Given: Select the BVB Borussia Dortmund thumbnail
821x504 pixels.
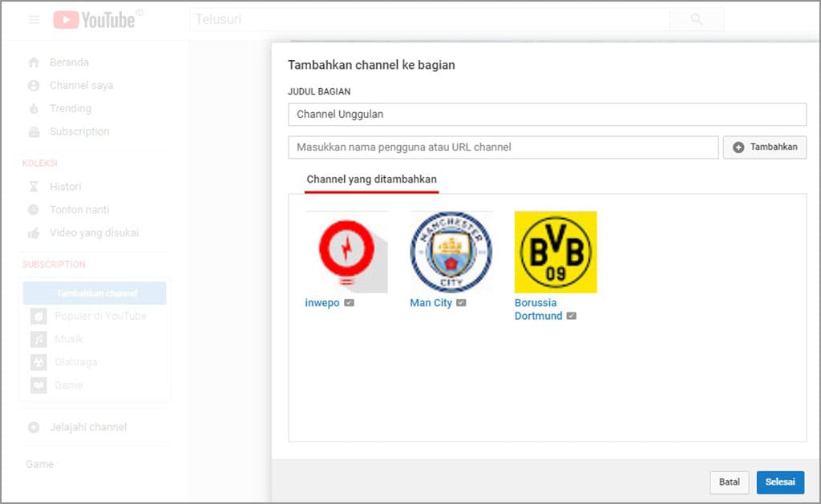Looking at the screenshot, I should click(556, 252).
